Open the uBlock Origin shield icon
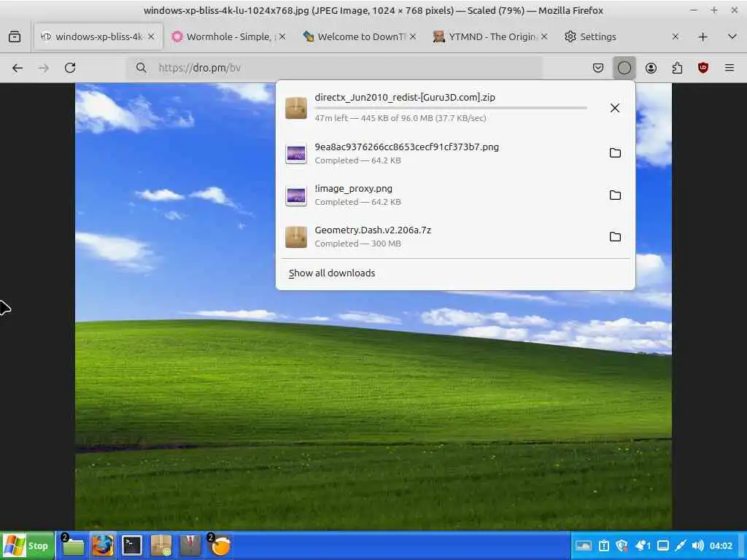The image size is (747, 560). (x=703, y=68)
